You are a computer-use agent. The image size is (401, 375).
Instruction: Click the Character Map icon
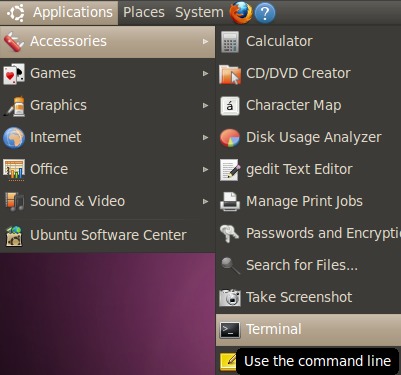point(230,106)
